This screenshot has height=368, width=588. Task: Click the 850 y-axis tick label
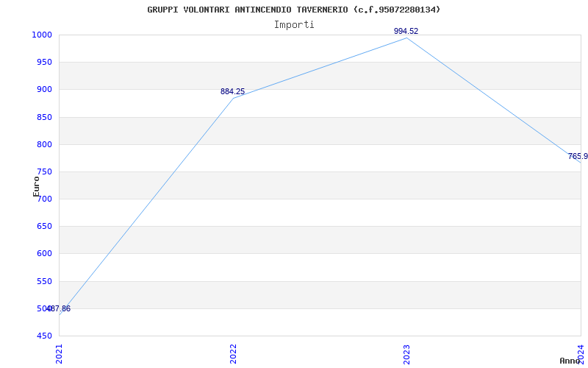pos(43,117)
